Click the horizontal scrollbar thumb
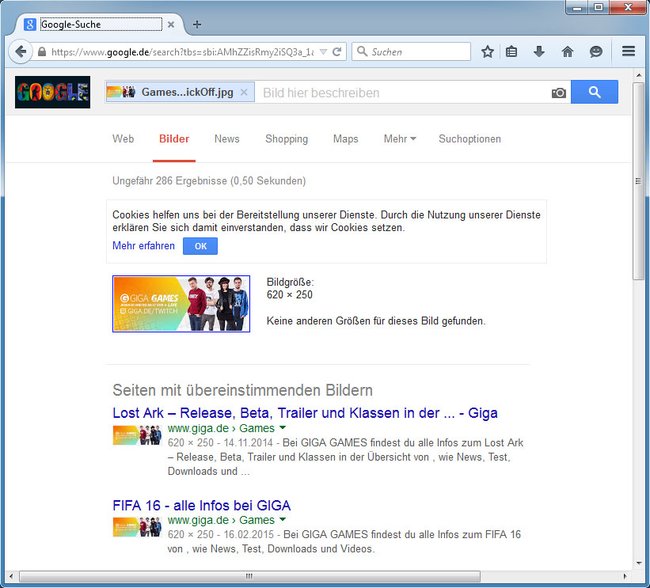Image resolution: width=650 pixels, height=588 pixels. (250, 576)
